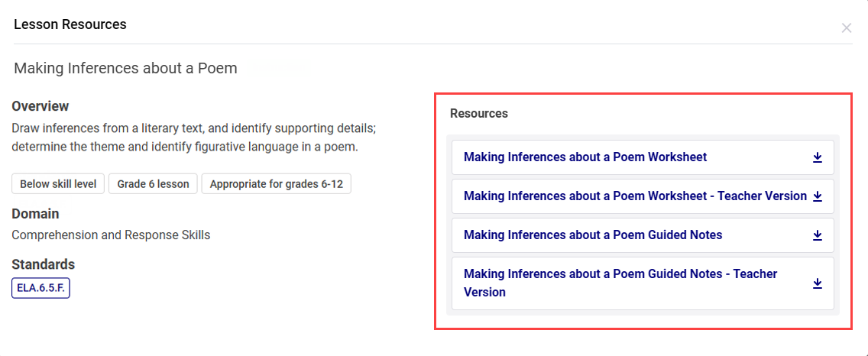Select the ELA.6.5.F. standard tag
This screenshot has height=356, width=868.
pyautogui.click(x=40, y=288)
